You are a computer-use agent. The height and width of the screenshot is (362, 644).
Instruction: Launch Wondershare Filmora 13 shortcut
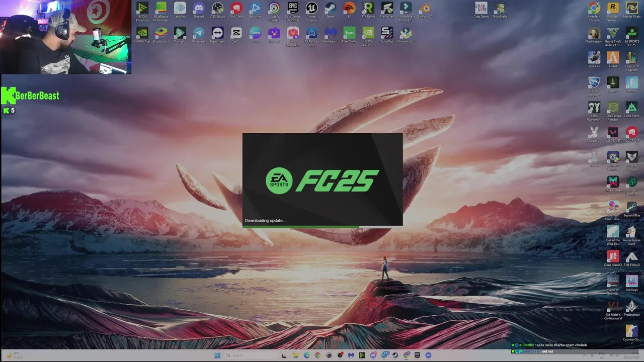pyautogui.click(x=406, y=12)
